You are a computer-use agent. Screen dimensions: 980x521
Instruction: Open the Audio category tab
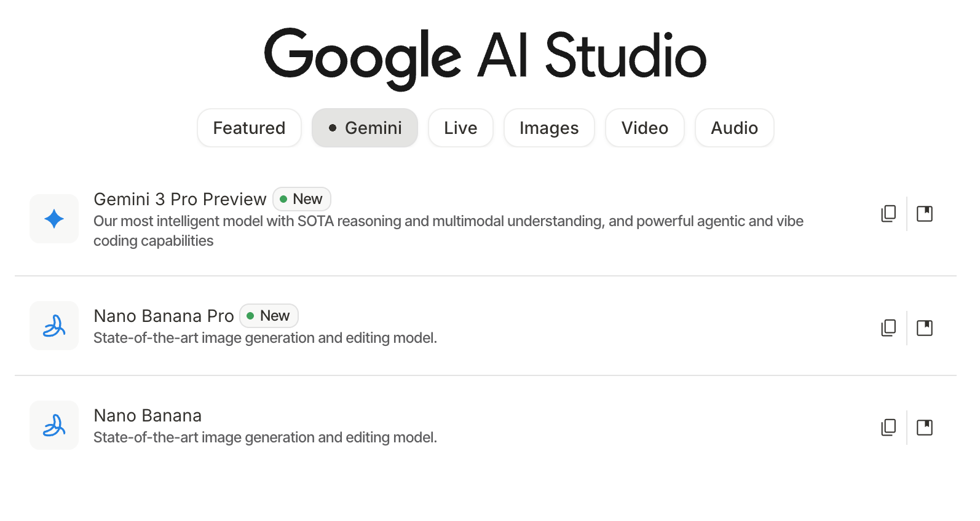[x=734, y=128]
